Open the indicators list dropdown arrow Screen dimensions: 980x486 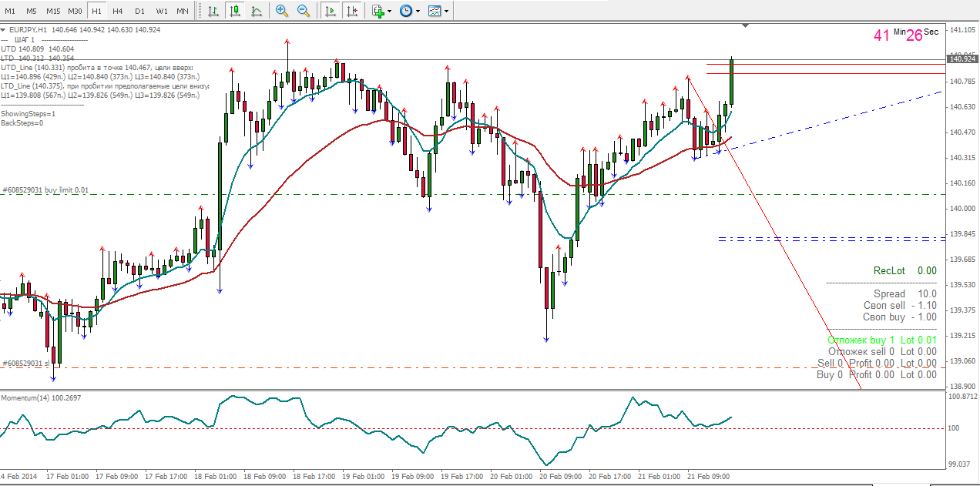tap(390, 12)
